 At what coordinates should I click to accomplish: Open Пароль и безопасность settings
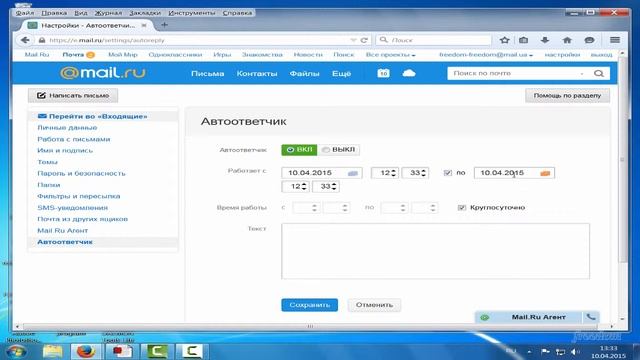(x=81, y=173)
